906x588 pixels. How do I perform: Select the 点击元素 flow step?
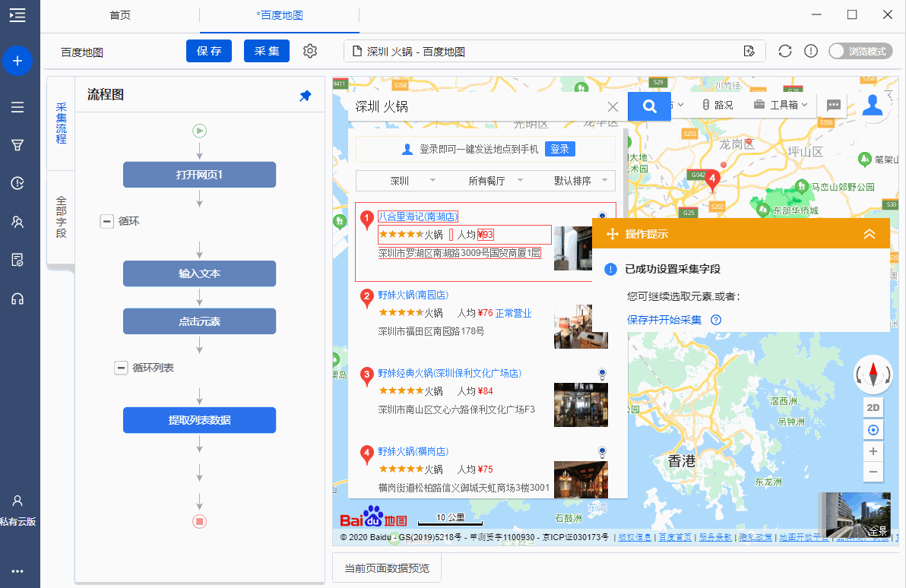(x=199, y=321)
